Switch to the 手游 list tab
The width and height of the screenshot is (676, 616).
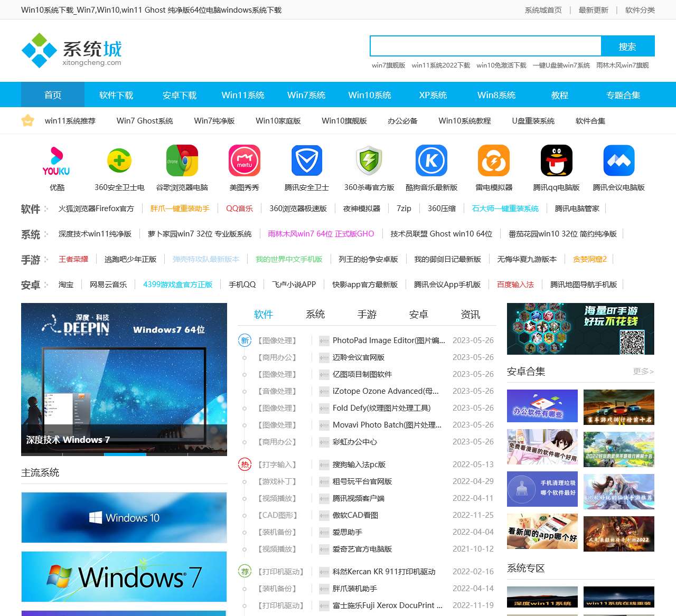tap(367, 315)
